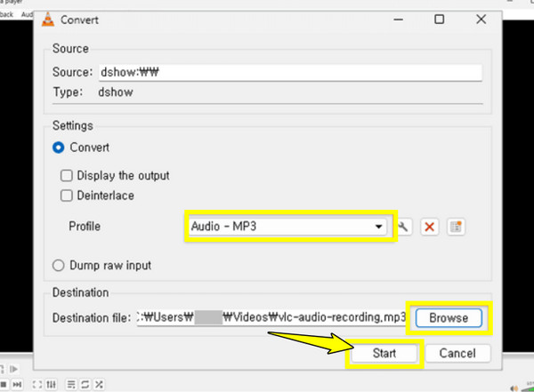This screenshot has height=392, width=534.
Task: Open the edit selected profile wrench
Action: click(x=403, y=227)
